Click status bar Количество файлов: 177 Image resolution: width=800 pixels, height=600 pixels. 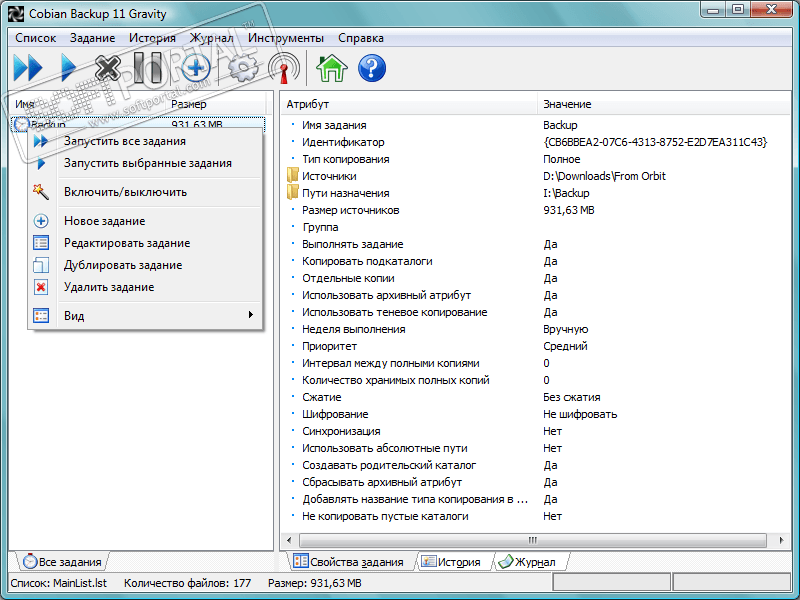[x=187, y=583]
